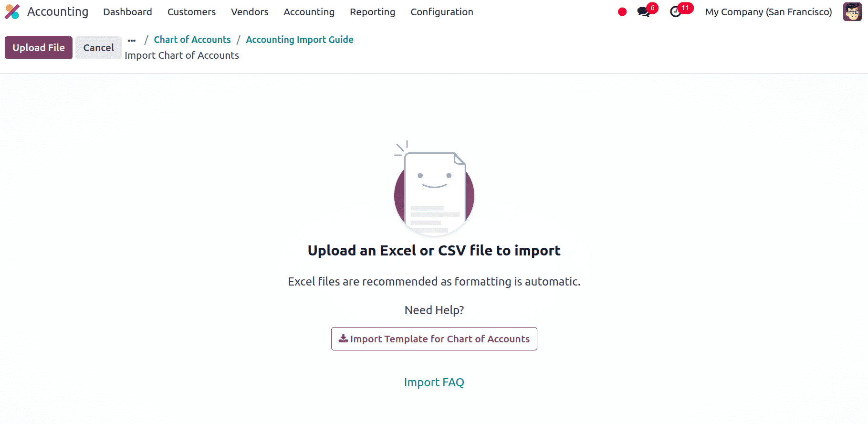The height and width of the screenshot is (424, 868).
Task: Go to the Dashboard menu item
Action: 127,12
